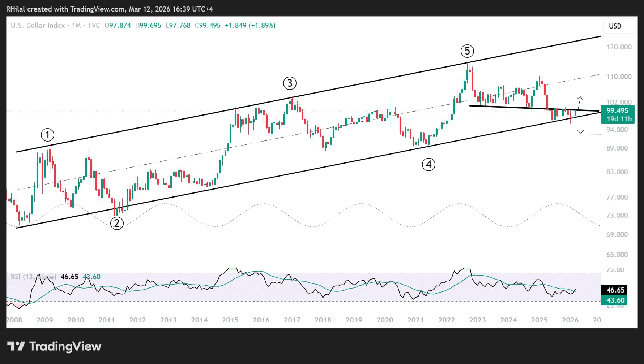
Task: Select the circled wave 5 label
Action: 467,51
